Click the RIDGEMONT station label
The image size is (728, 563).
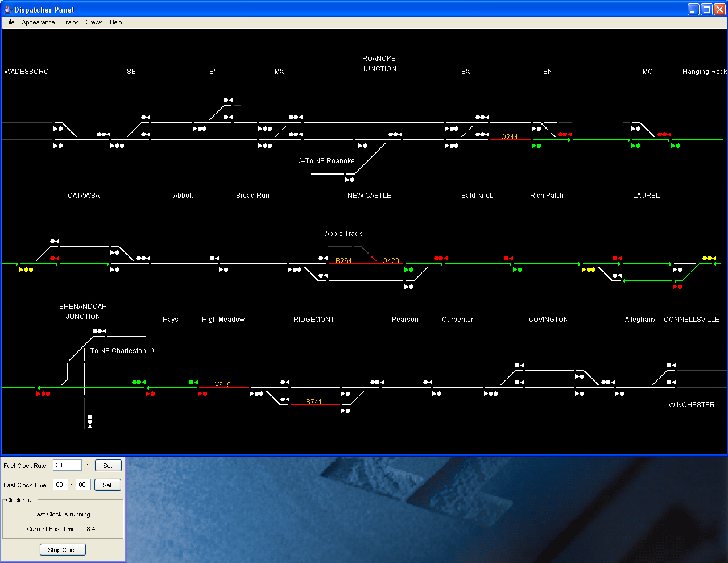tap(314, 320)
